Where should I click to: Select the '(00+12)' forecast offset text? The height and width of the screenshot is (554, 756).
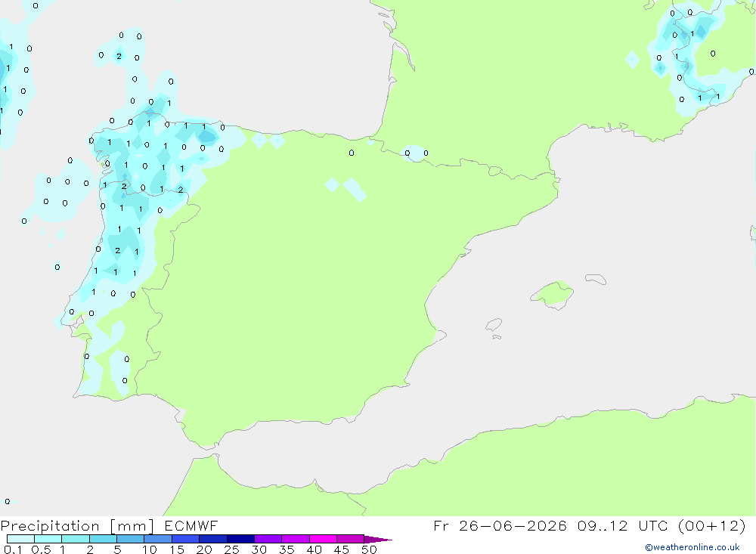(711, 525)
